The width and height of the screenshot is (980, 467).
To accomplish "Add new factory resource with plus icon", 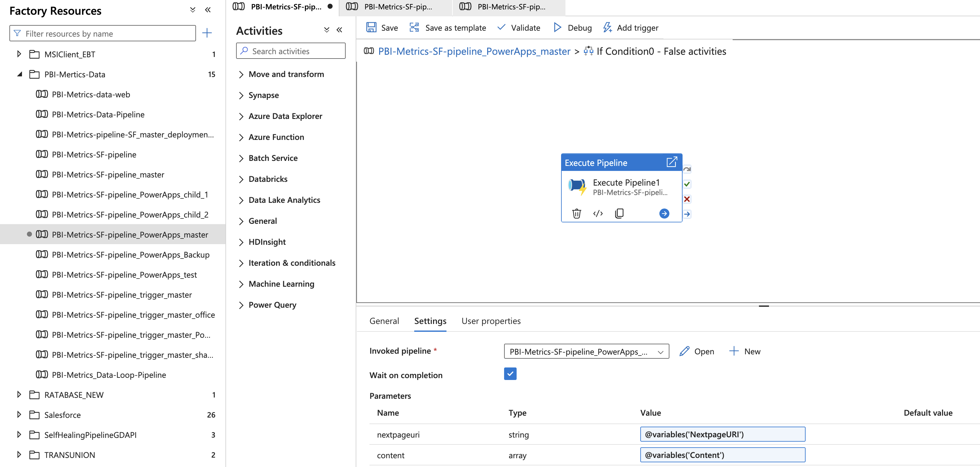I will click(x=207, y=33).
